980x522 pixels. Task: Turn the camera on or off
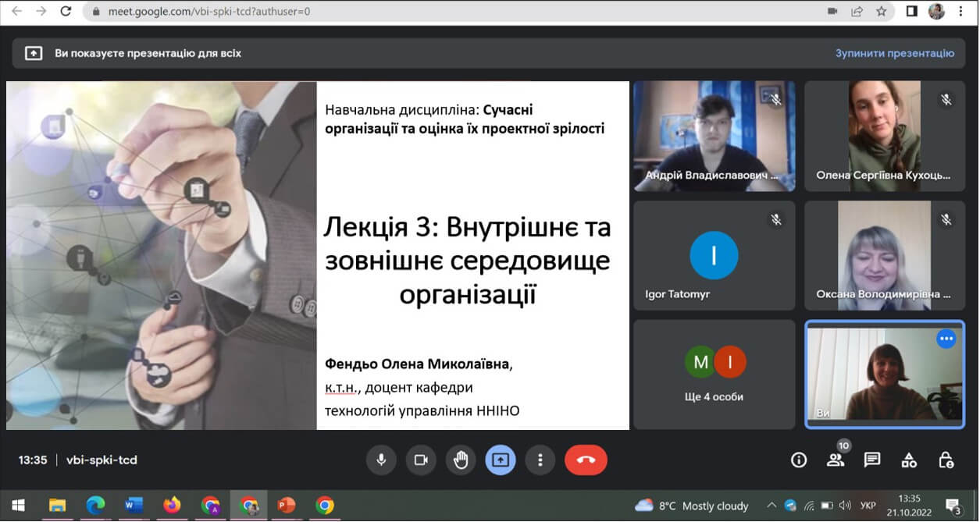coord(421,460)
